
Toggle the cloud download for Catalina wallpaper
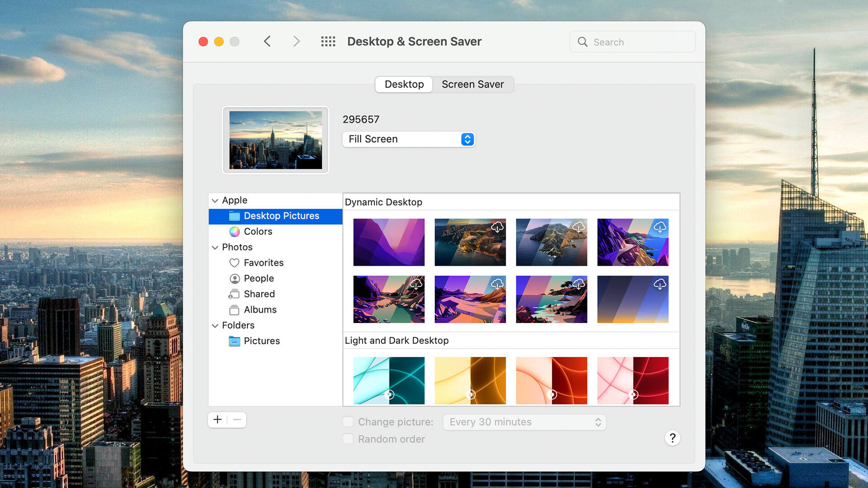(x=578, y=226)
